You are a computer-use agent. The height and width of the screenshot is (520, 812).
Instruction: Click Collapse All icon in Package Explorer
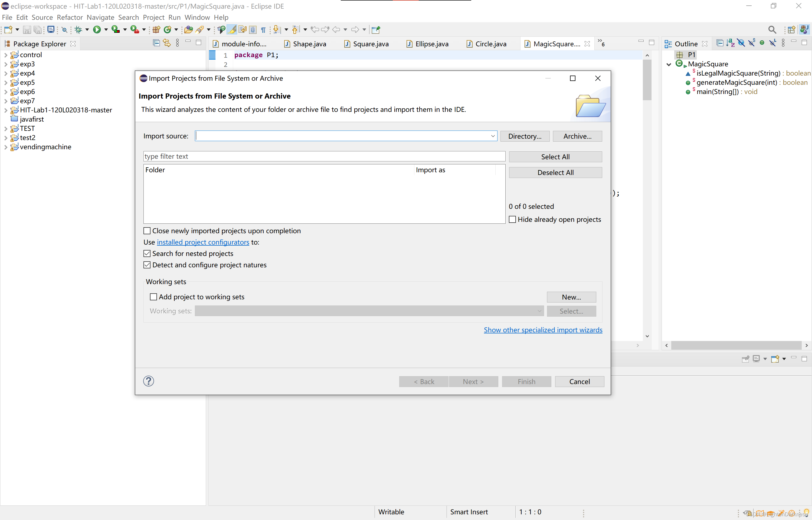click(156, 43)
